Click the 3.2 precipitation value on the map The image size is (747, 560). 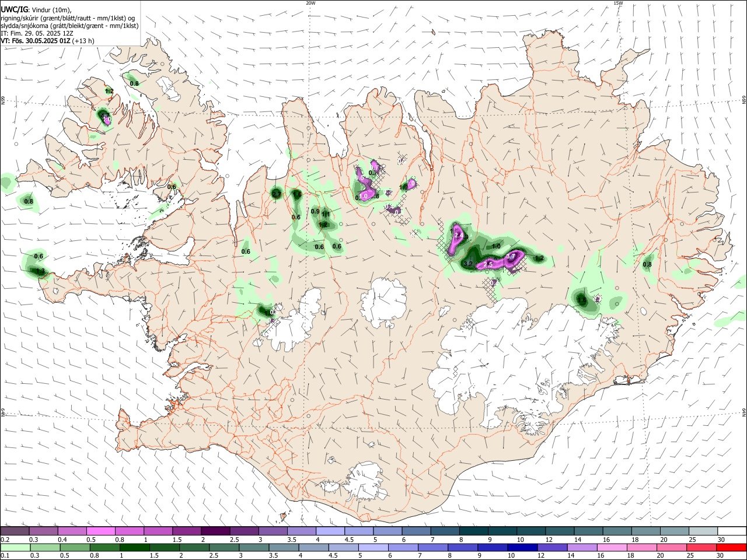click(x=467, y=264)
